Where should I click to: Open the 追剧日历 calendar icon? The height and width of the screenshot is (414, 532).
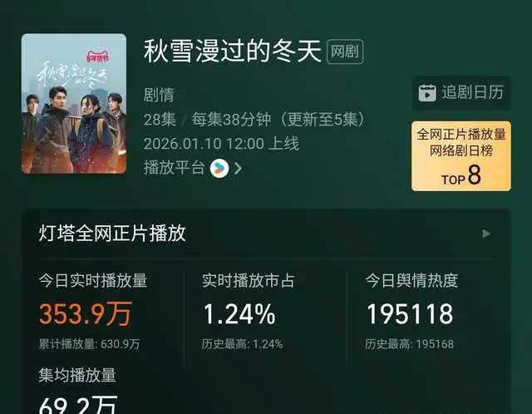tap(427, 93)
